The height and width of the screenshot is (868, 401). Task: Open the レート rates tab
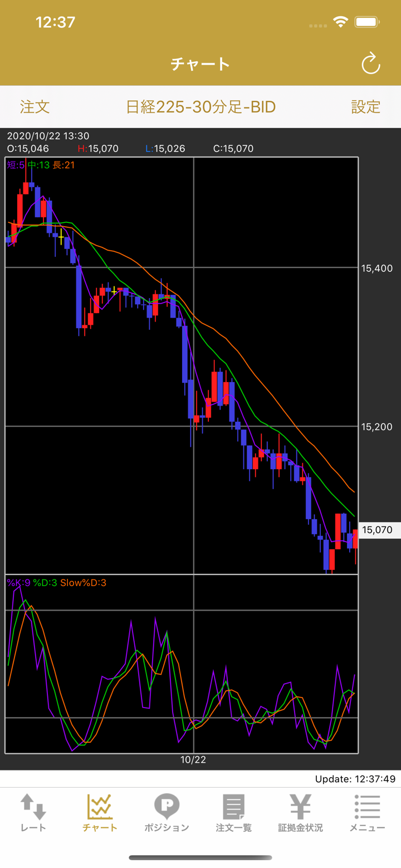click(x=33, y=813)
